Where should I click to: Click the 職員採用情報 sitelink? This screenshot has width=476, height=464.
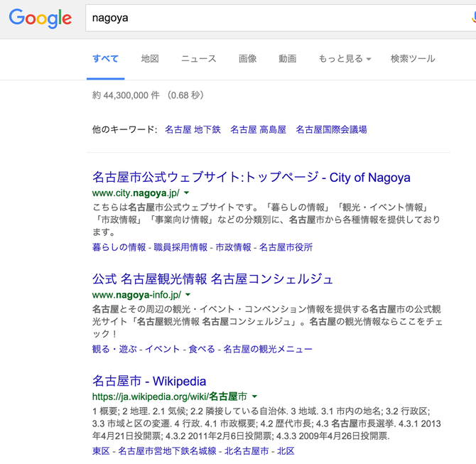tap(180, 247)
